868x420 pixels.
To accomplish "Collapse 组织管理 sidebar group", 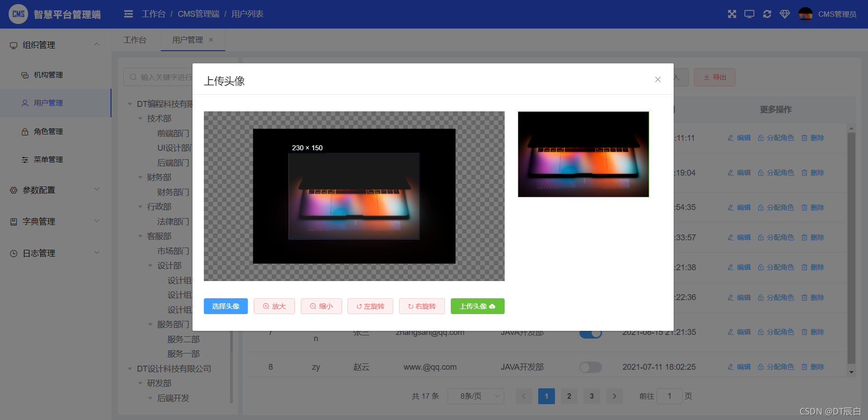I will point(55,45).
